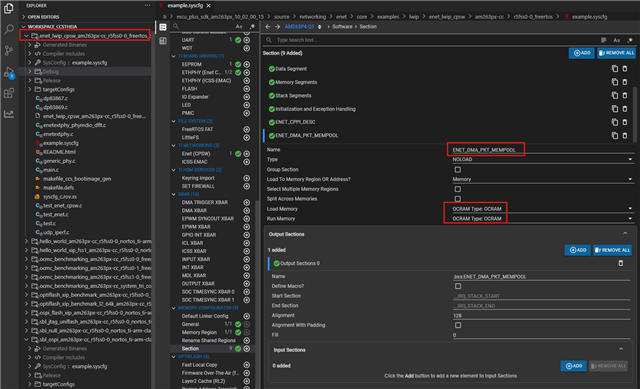Open the Search activity bar icon
The image size is (640, 389).
pos(9,29)
